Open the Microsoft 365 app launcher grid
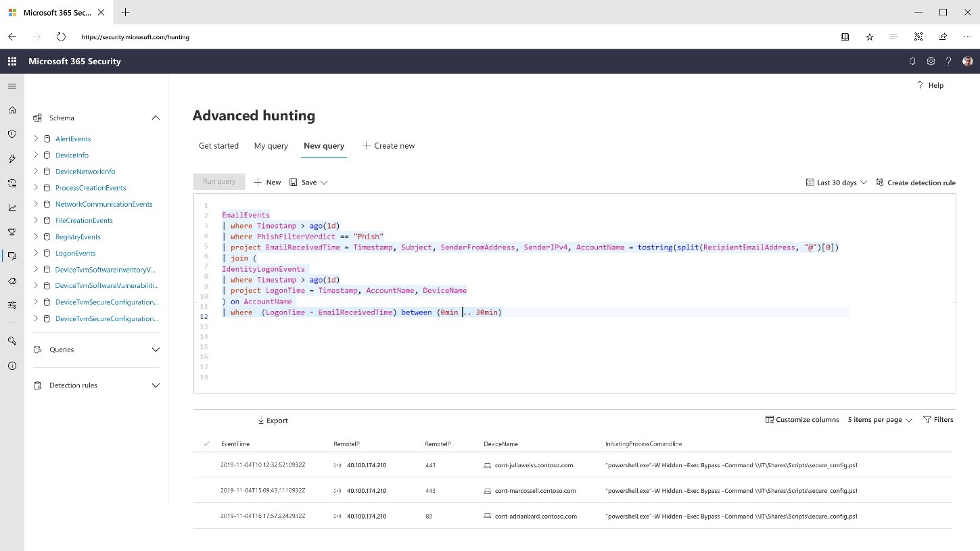 click(x=11, y=61)
